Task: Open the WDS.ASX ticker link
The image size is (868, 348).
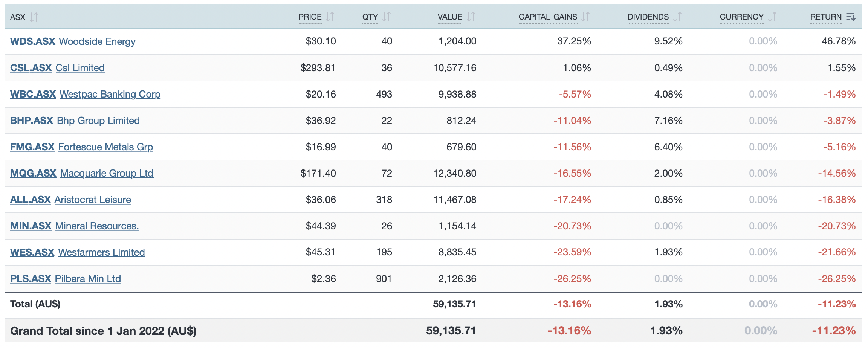Action: click(x=33, y=41)
